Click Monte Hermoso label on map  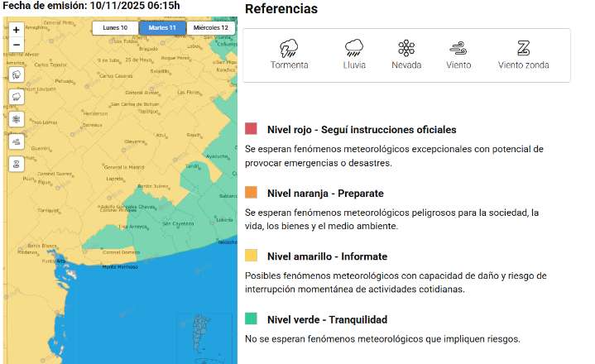pos(120,267)
